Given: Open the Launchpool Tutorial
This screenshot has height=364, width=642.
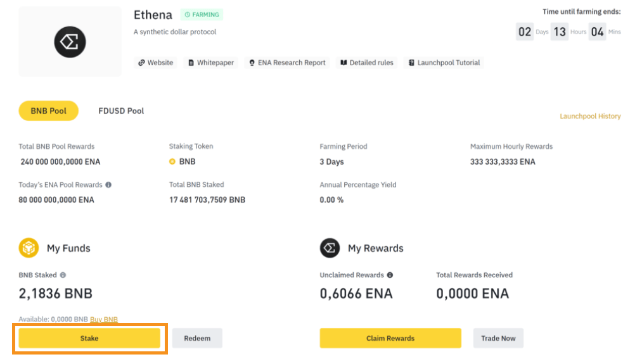Looking at the screenshot, I should pos(444,63).
